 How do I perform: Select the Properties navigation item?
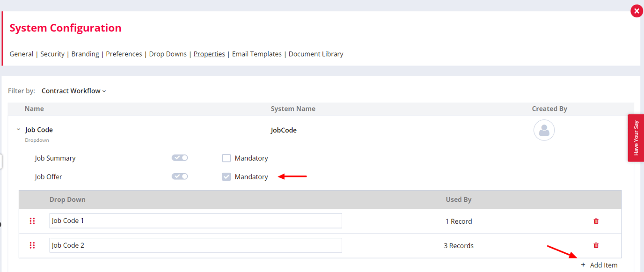(209, 54)
